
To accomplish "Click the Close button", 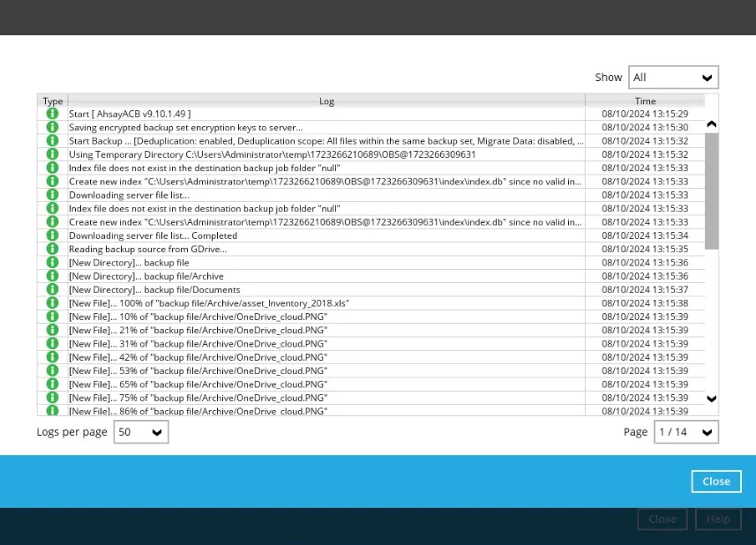I will pos(715,481).
